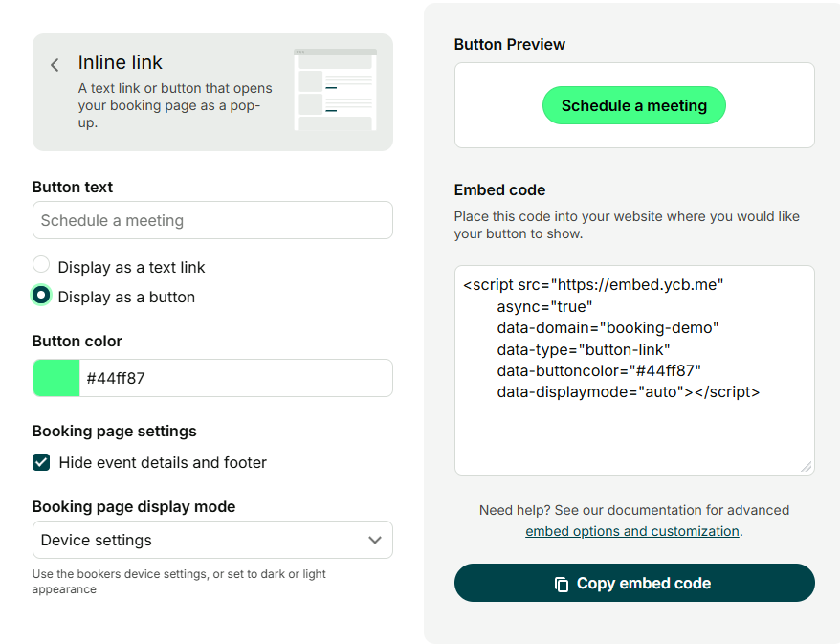Click the resize handle of embed code box

point(807,467)
